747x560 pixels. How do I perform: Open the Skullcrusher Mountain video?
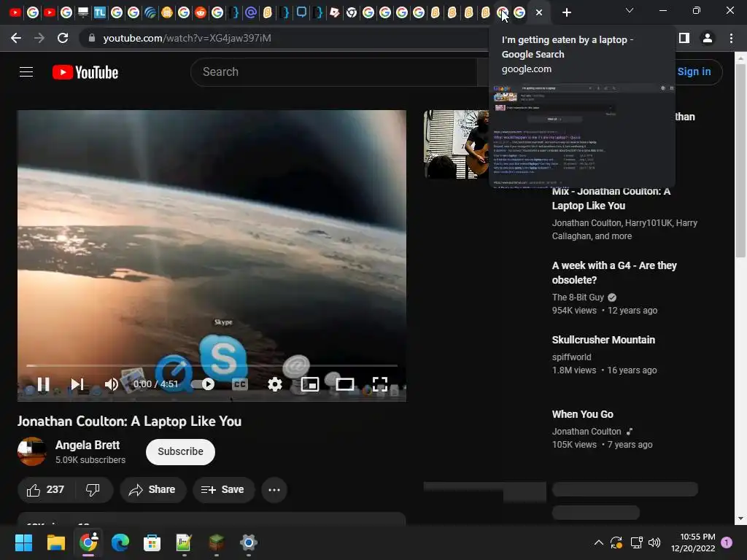(603, 340)
